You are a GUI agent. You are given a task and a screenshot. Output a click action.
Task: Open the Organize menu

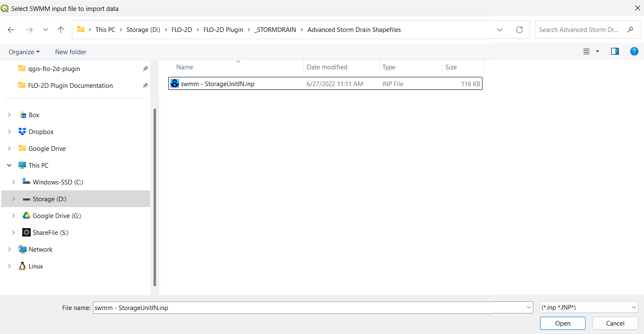(24, 52)
